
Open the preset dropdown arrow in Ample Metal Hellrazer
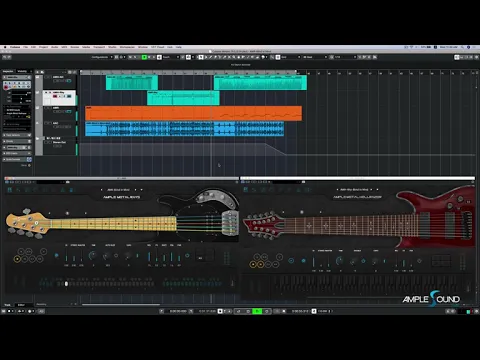377,189
